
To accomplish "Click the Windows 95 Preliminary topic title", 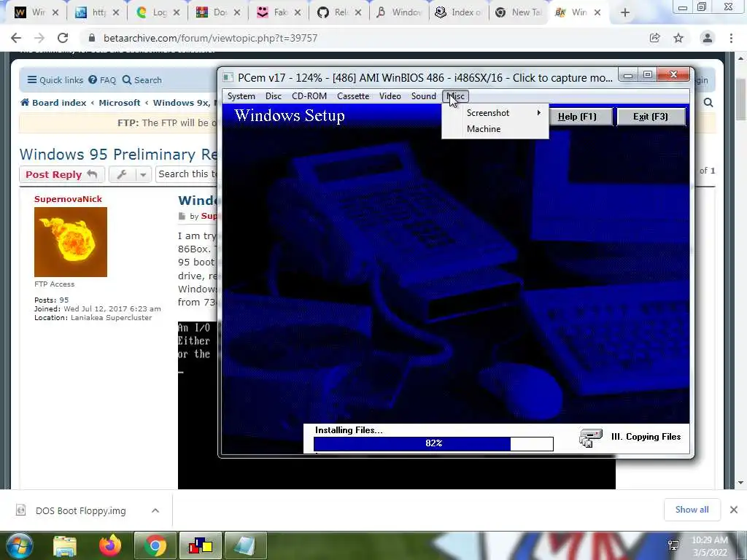I will (118, 155).
